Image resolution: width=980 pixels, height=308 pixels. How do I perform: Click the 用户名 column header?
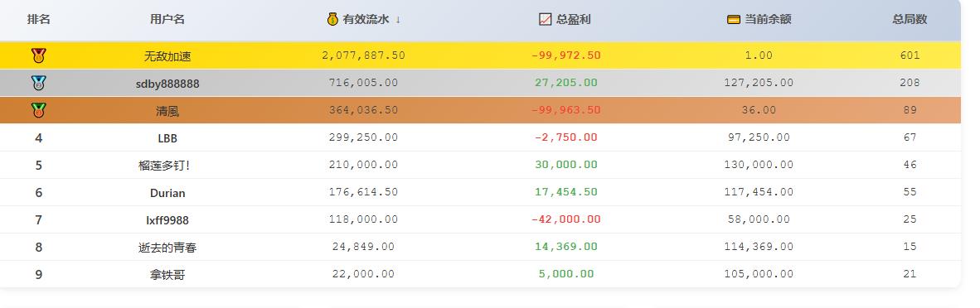point(167,19)
